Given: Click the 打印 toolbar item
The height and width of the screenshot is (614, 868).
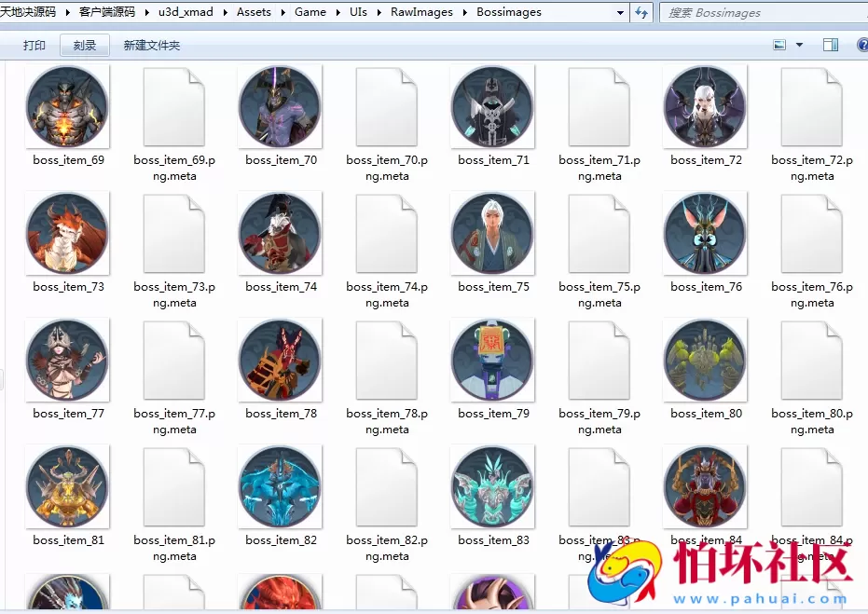Looking at the screenshot, I should 34,44.
